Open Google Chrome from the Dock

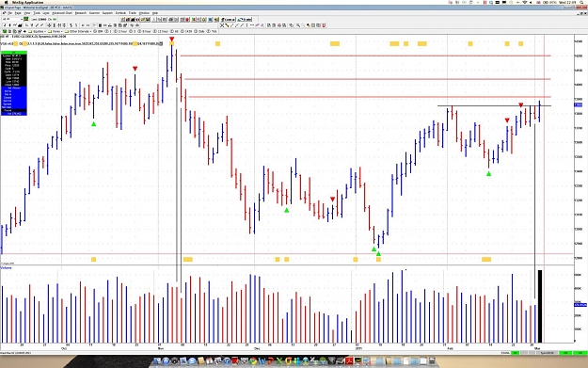click(x=253, y=360)
